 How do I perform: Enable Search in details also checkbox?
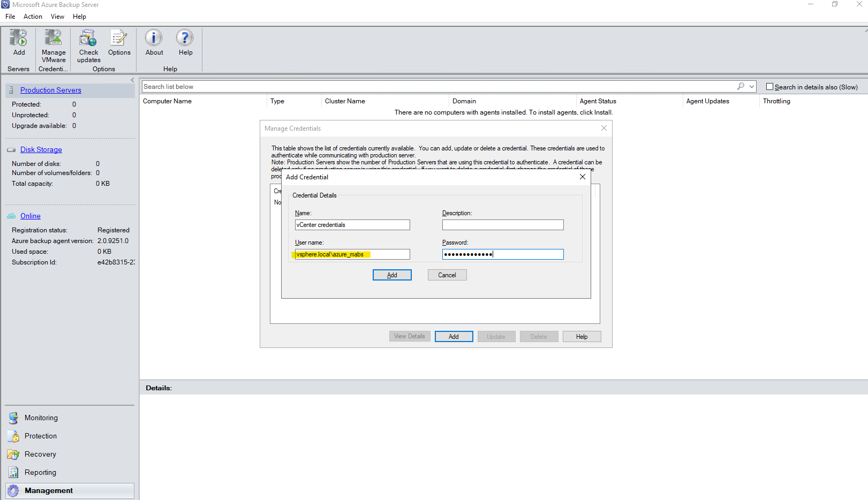click(x=769, y=87)
